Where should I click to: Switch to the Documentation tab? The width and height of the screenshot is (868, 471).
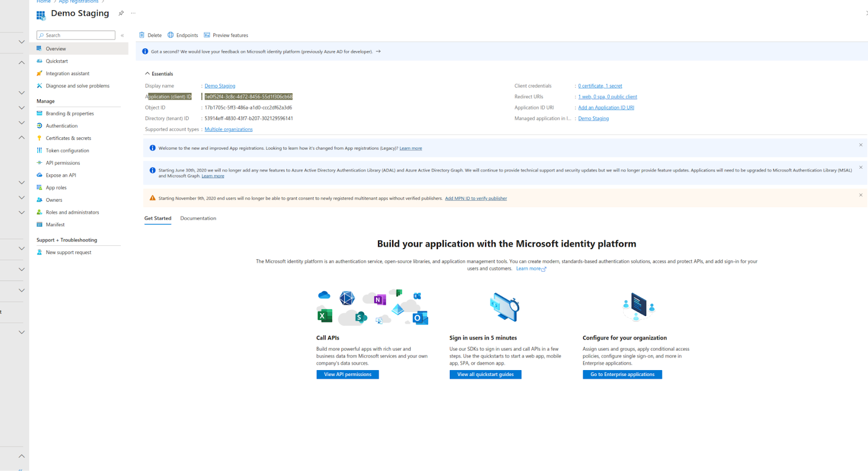[198, 219]
